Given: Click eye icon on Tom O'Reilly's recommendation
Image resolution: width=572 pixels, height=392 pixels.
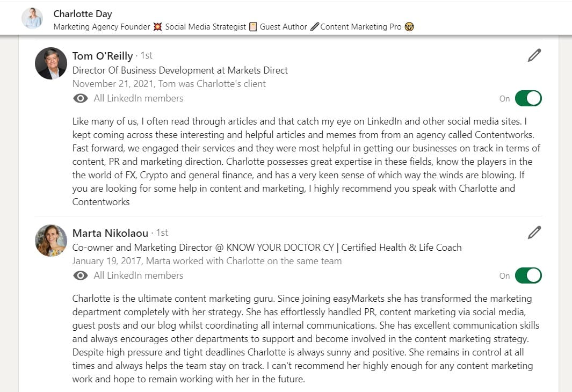Looking at the screenshot, I should (81, 98).
